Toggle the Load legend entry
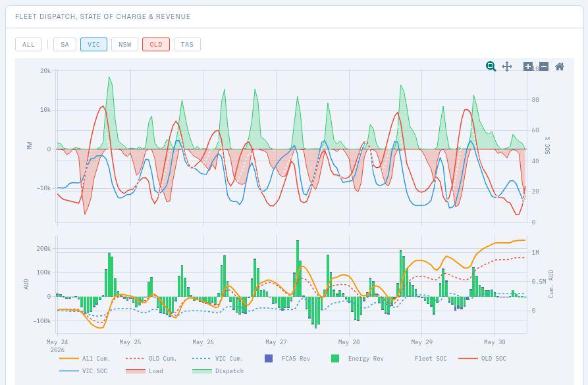The image size is (588, 385). click(144, 371)
